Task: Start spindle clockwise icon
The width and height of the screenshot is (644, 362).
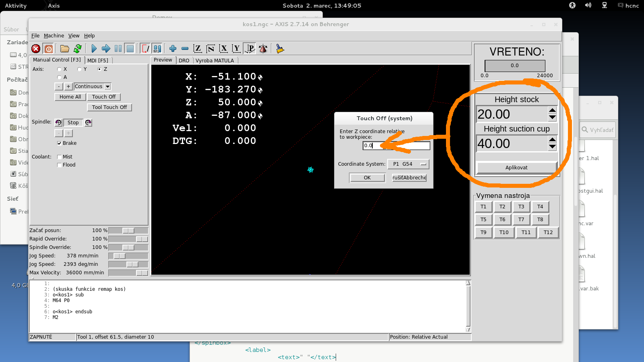Action: click(x=88, y=123)
